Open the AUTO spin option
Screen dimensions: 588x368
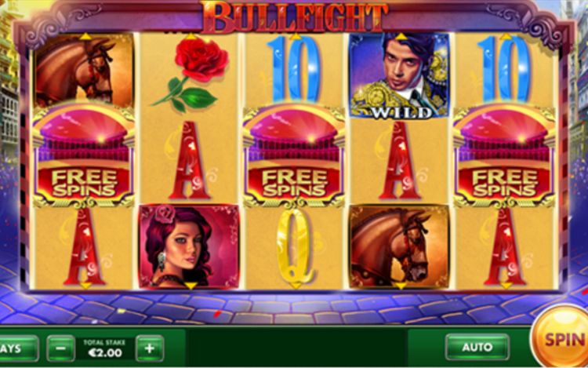click(477, 348)
